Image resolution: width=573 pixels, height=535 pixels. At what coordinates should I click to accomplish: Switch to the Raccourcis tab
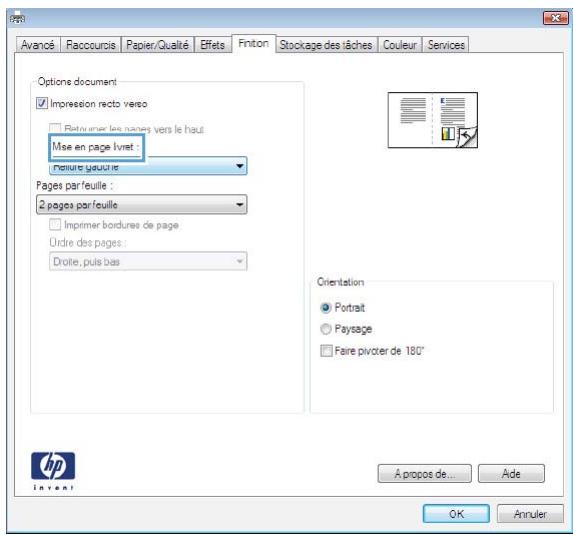tap(91, 45)
